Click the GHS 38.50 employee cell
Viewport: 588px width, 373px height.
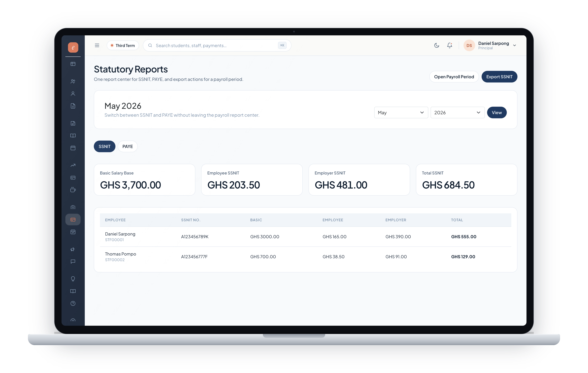pyautogui.click(x=334, y=257)
